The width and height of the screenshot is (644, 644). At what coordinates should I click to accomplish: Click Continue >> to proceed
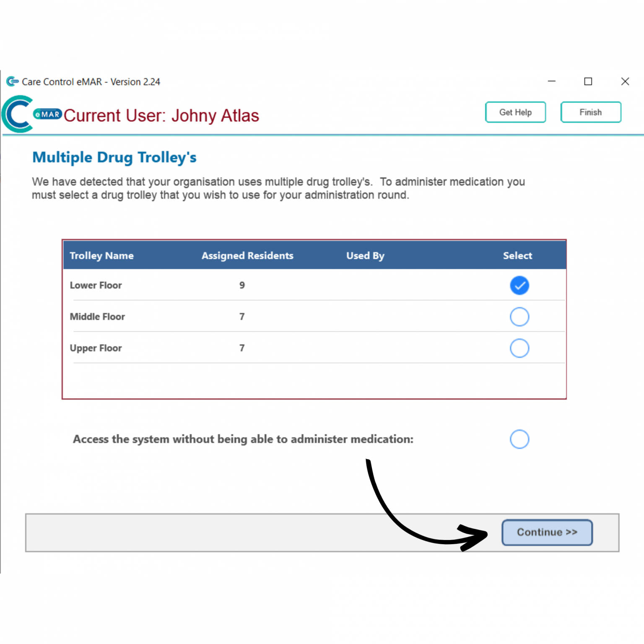(x=547, y=532)
